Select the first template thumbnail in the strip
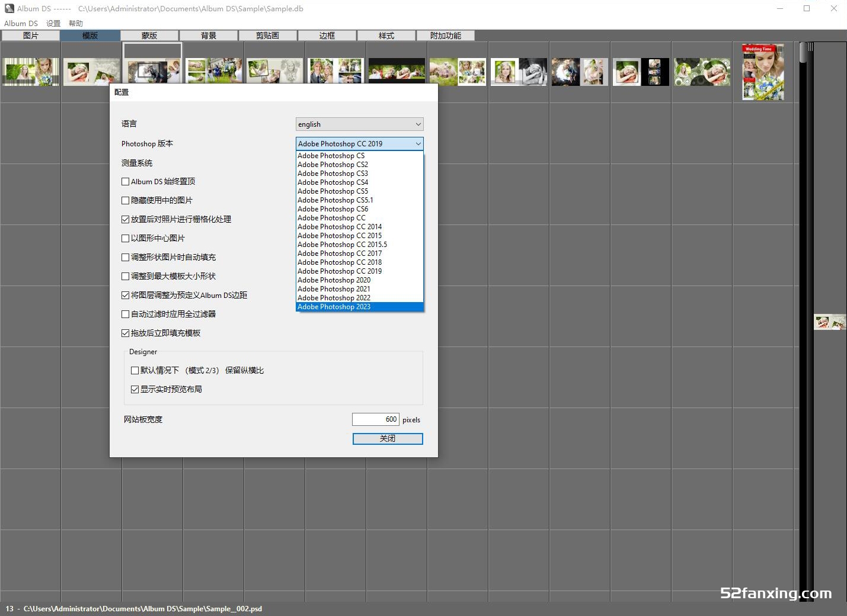847x616 pixels. (x=31, y=72)
